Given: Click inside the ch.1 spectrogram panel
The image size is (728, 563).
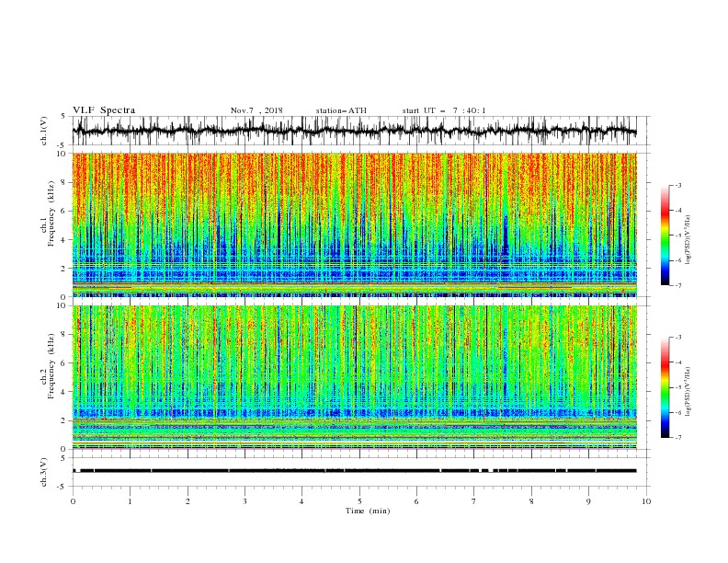Looking at the screenshot, I should tap(355, 224).
